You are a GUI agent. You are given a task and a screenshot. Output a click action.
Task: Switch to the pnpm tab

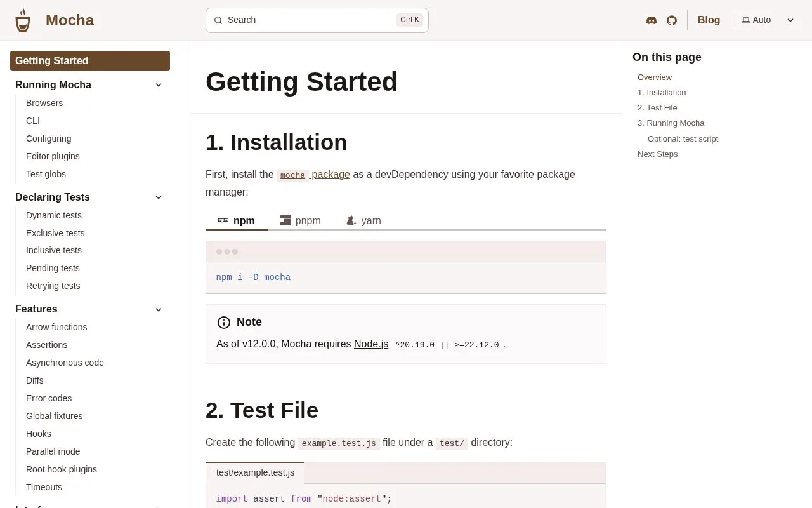[301, 220]
